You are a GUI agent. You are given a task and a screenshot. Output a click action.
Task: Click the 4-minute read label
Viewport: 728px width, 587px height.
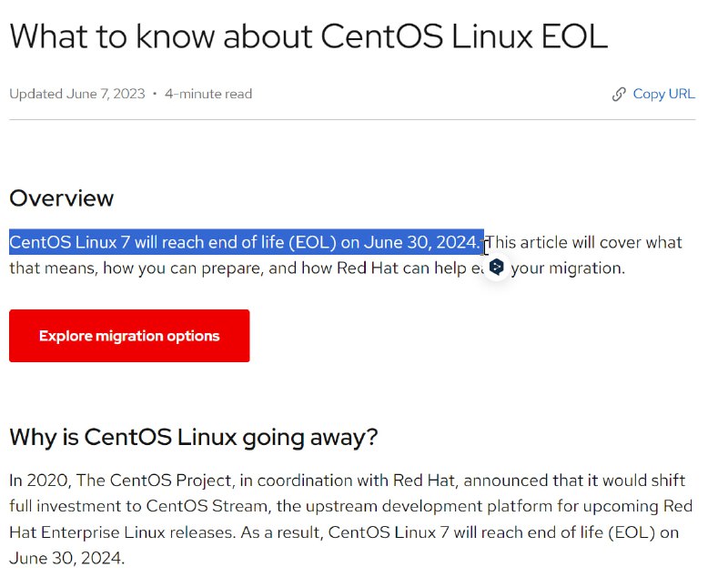[x=207, y=93]
